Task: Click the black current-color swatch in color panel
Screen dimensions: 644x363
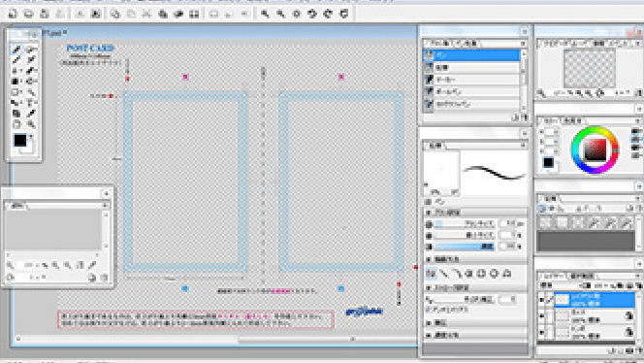Action: [548, 162]
